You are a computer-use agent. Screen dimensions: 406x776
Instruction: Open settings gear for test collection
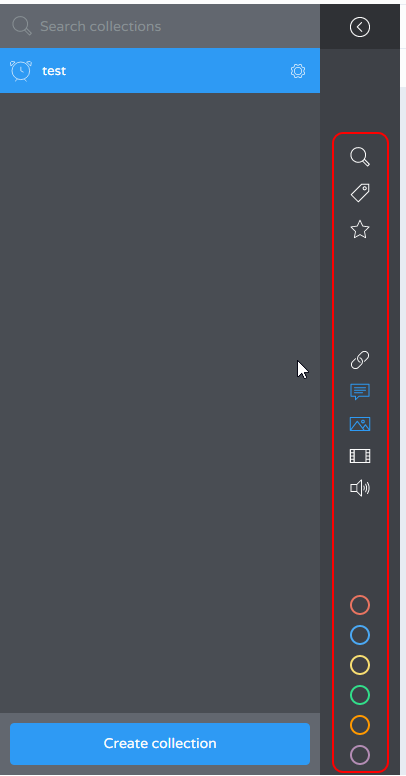click(298, 71)
